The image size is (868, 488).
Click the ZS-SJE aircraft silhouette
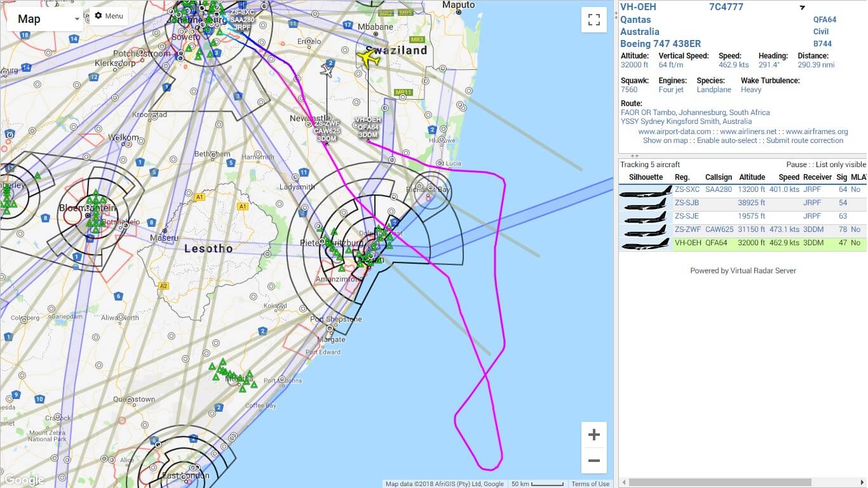646,217
